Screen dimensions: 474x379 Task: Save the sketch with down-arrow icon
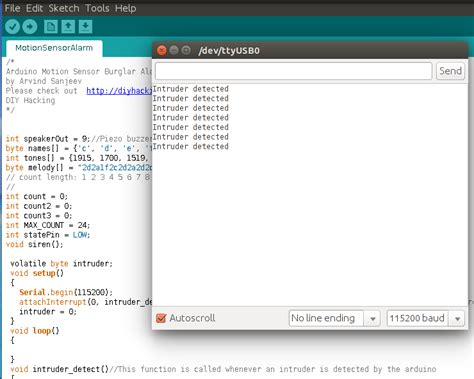pos(85,27)
